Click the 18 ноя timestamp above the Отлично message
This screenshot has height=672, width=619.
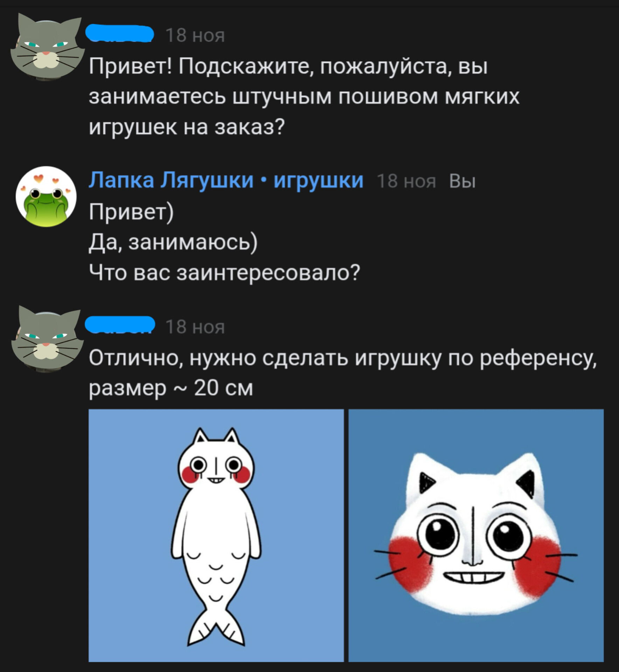coord(195,327)
